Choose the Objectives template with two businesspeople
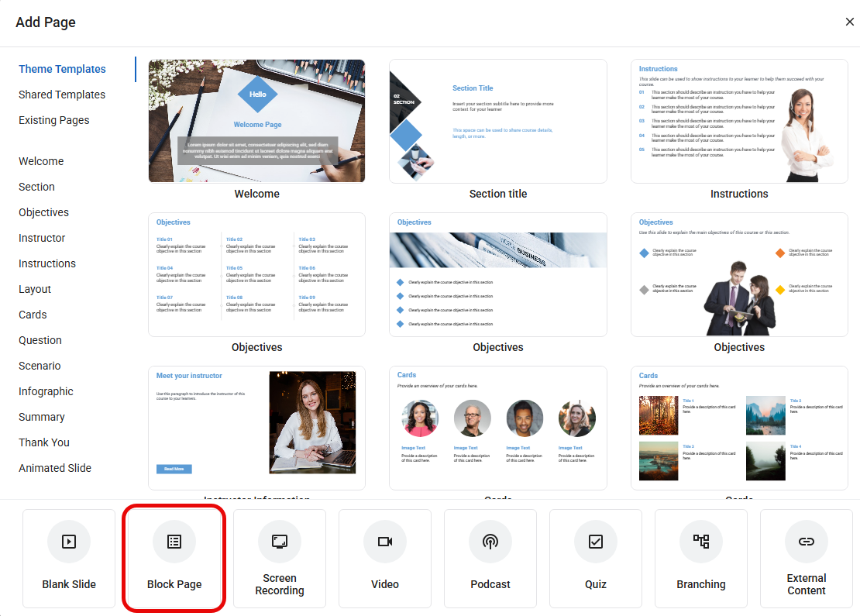Screen dimensions: 860x616 pos(739,275)
